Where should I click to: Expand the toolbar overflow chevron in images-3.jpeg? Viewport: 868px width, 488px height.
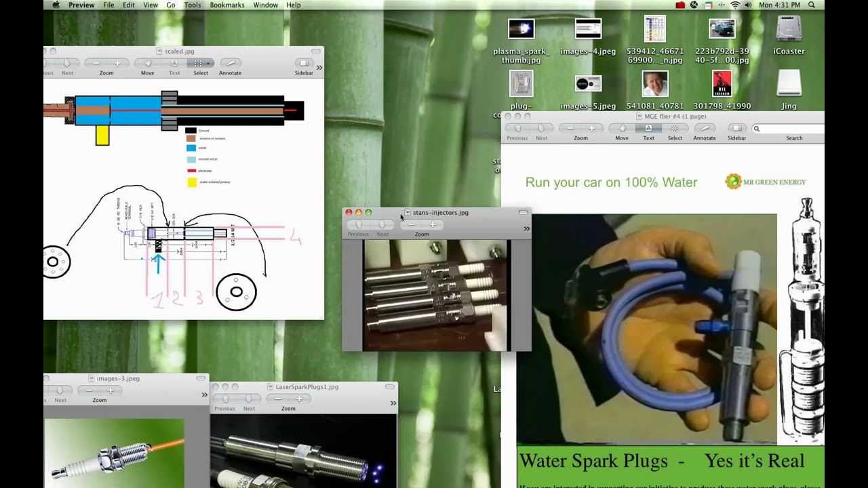204,394
